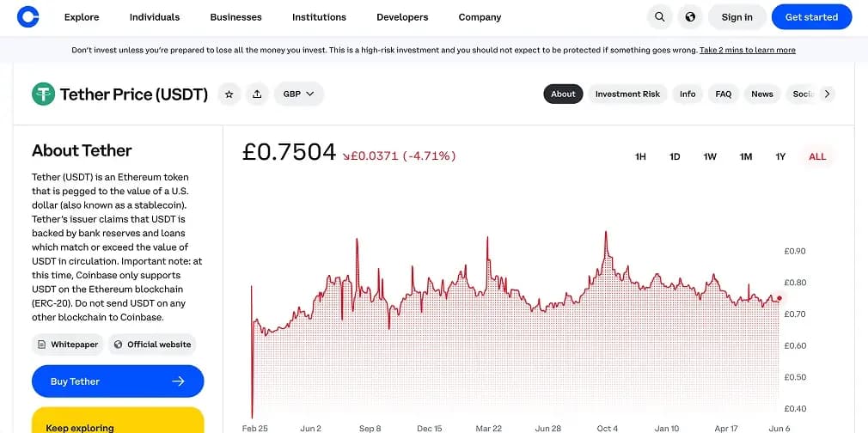868x433 pixels.
Task: Click the Mar 22 chart date label
Action: pos(489,429)
